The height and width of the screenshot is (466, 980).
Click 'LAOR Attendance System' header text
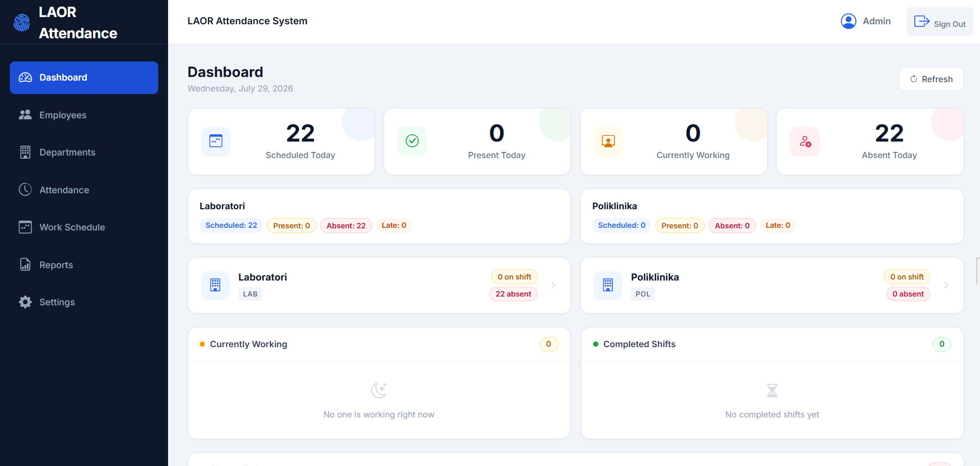click(247, 21)
